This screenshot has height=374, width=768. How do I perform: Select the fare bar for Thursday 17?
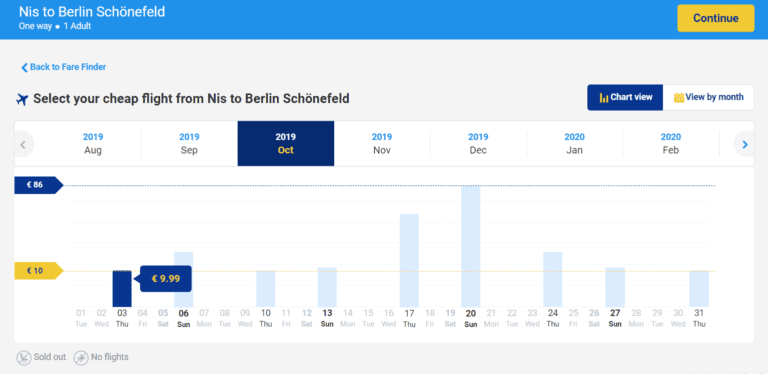[409, 260]
